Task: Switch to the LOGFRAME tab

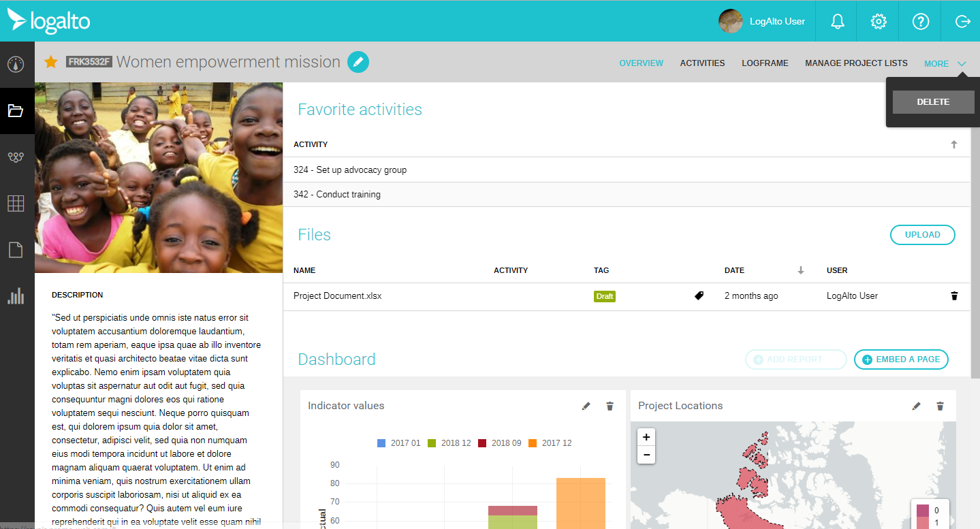Action: click(x=765, y=63)
